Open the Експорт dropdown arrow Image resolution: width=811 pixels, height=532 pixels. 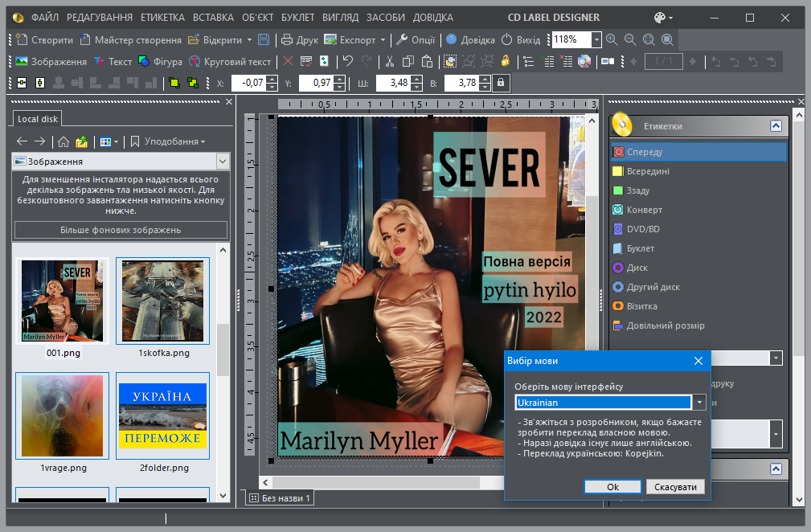click(x=383, y=40)
